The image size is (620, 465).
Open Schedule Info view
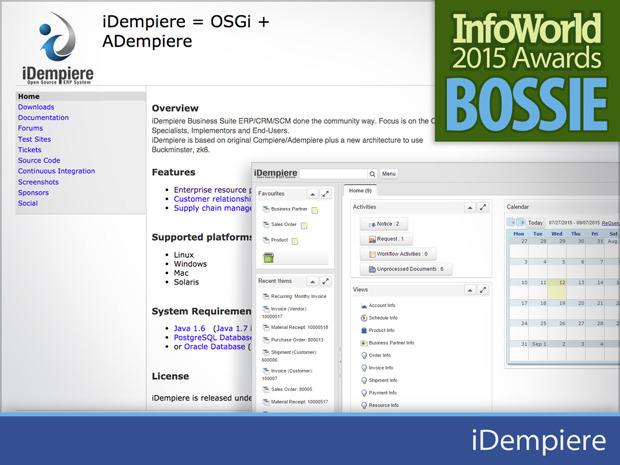[383, 318]
